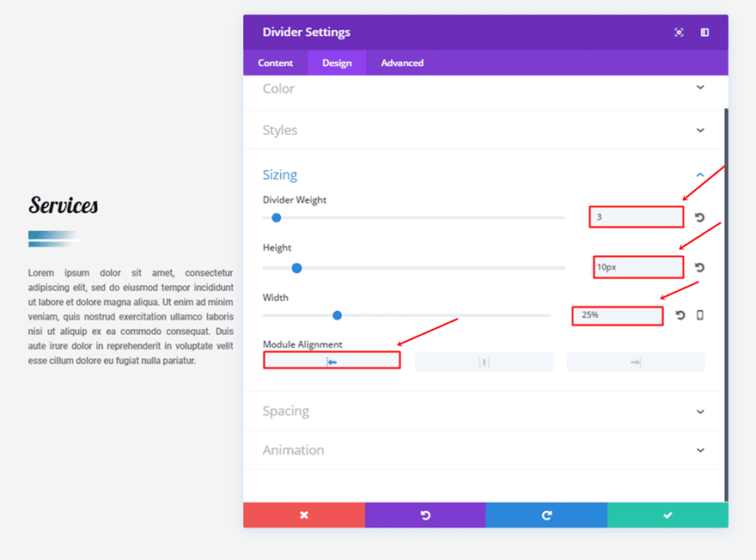Screen dimensions: 756x560
Task: Click the sidebar snap icon in the header
Action: click(x=704, y=33)
